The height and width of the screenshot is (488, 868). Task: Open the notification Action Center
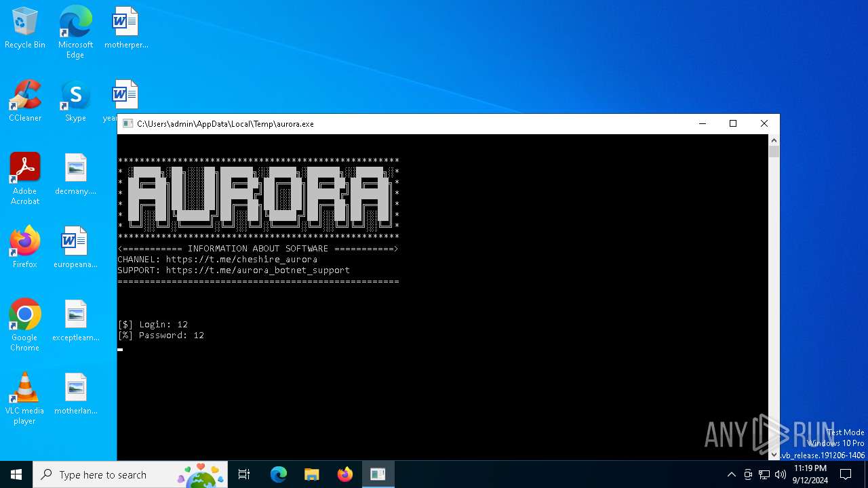point(846,474)
